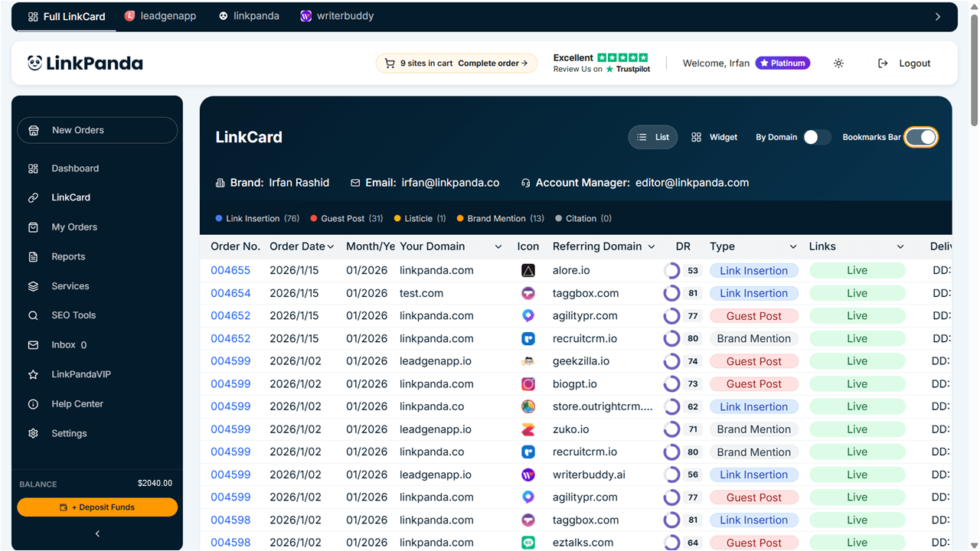Click the Logout button

pos(905,64)
